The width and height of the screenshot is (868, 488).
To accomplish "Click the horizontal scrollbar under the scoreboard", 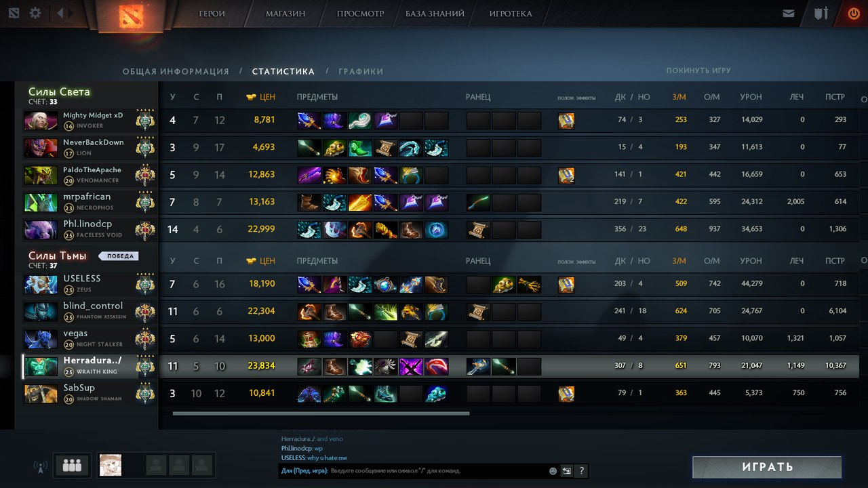I will click(x=321, y=413).
